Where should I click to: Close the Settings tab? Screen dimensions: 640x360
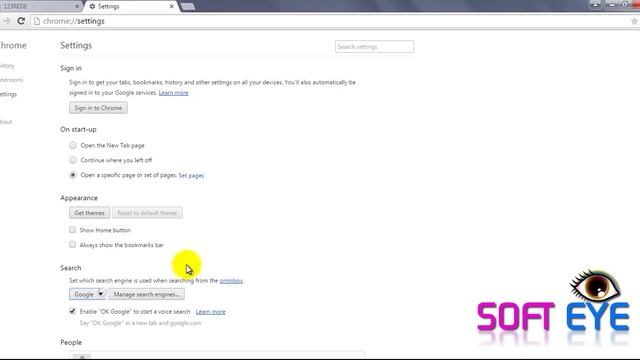coord(171,6)
